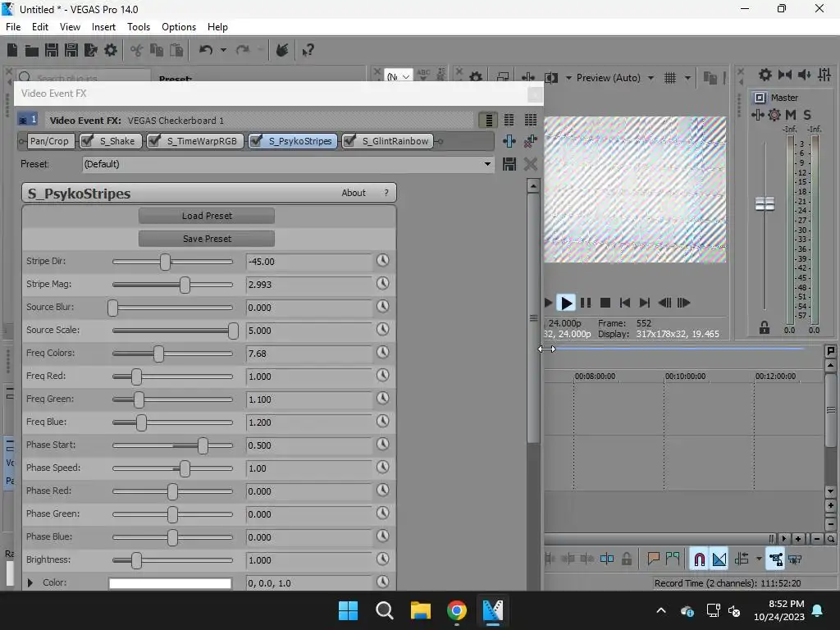Screen dimensions: 840x630
Task: Save the project with the Save icon
Action: click(x=52, y=50)
